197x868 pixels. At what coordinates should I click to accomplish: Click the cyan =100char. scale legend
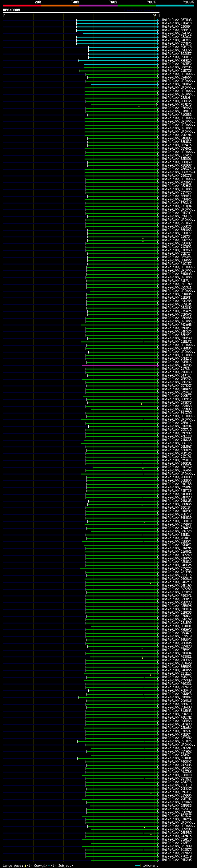[x=147, y=865]
